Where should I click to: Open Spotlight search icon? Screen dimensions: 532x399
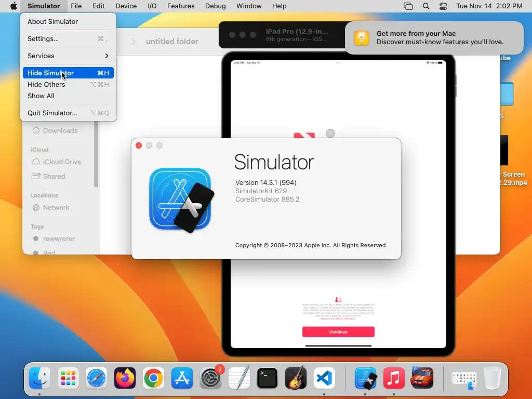pos(426,6)
